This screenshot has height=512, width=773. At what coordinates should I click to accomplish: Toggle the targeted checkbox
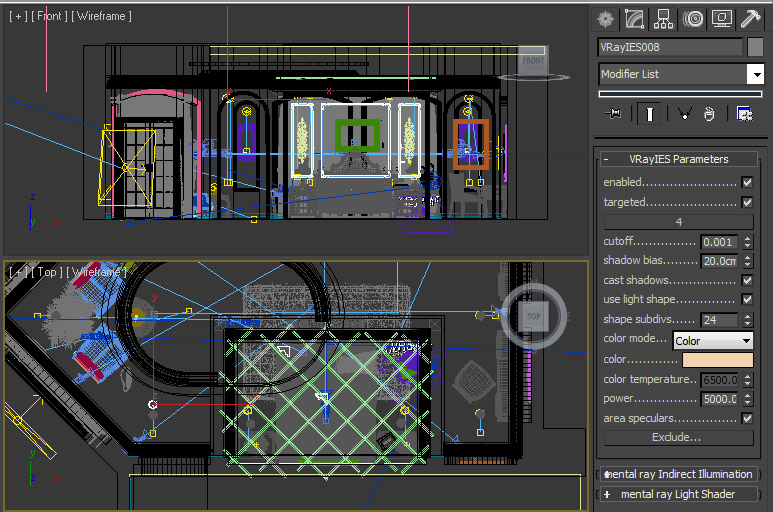[x=747, y=202]
